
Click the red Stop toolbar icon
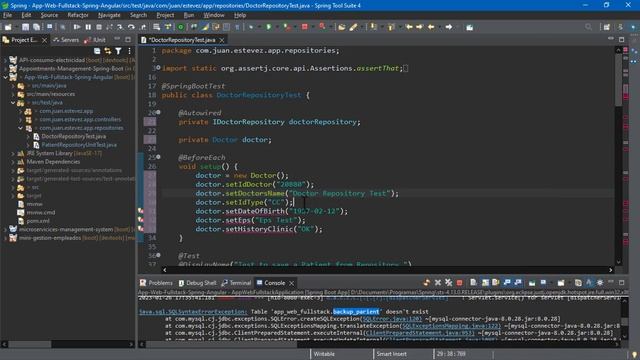pos(304,27)
